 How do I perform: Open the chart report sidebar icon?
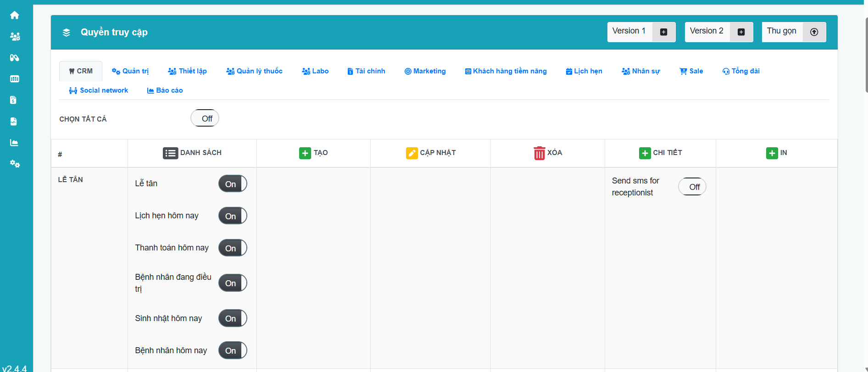pos(14,143)
